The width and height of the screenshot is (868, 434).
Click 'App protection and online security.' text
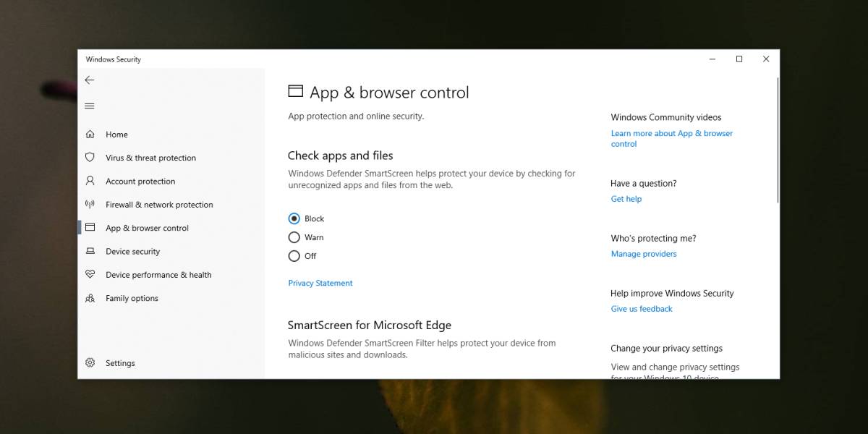pos(356,116)
